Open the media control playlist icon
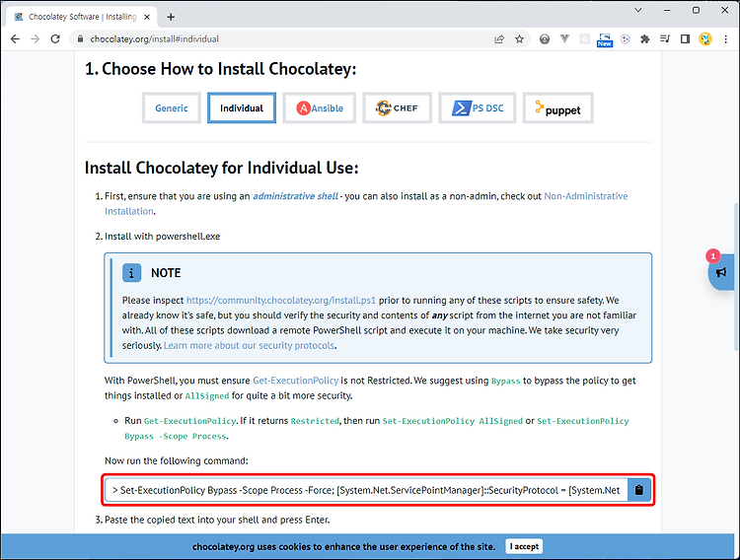This screenshot has height=560, width=740. 665,39
